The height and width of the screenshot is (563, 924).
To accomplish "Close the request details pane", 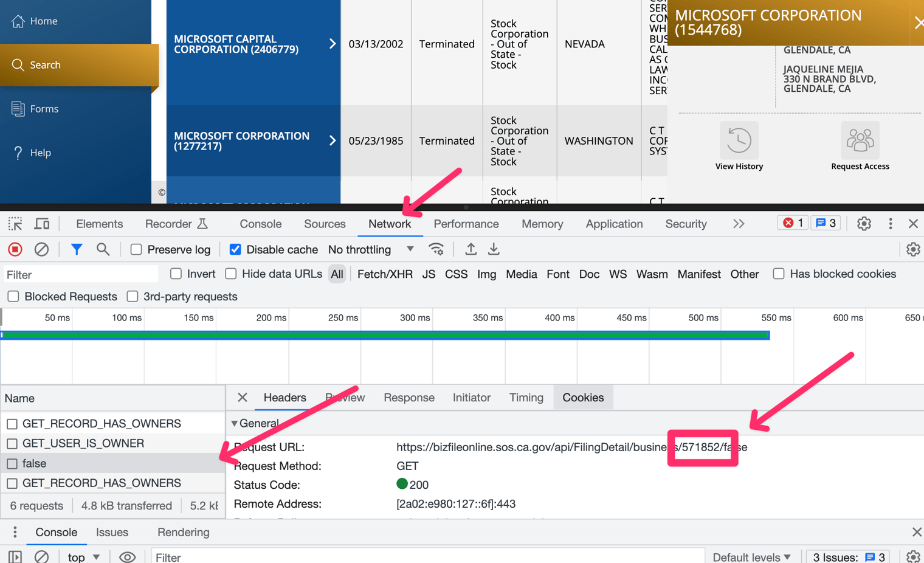I will tap(242, 398).
